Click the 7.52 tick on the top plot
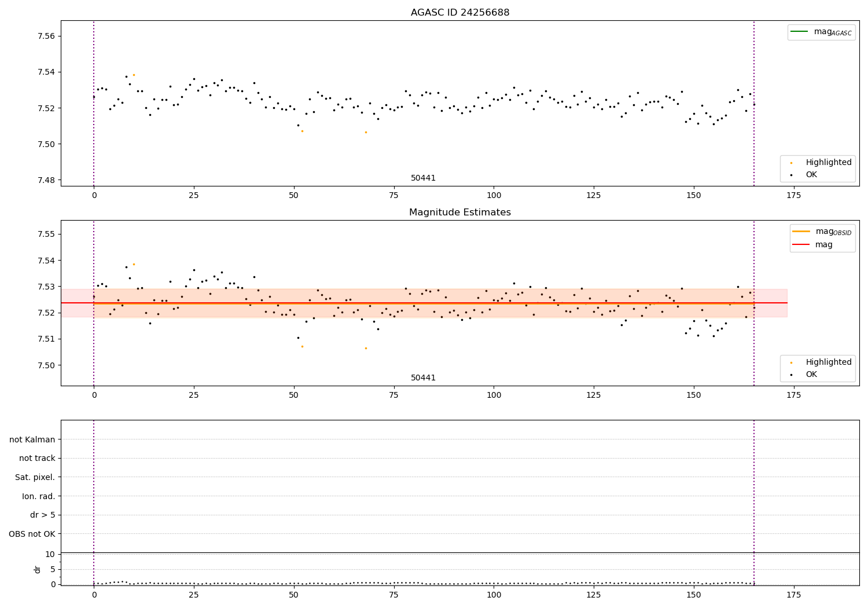 (45, 108)
